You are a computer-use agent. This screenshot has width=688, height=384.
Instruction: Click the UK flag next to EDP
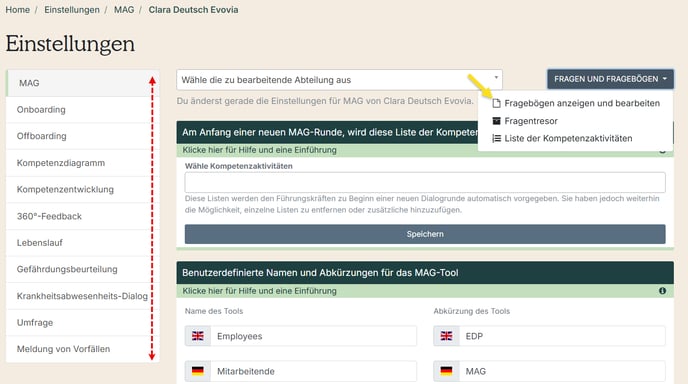(446, 336)
